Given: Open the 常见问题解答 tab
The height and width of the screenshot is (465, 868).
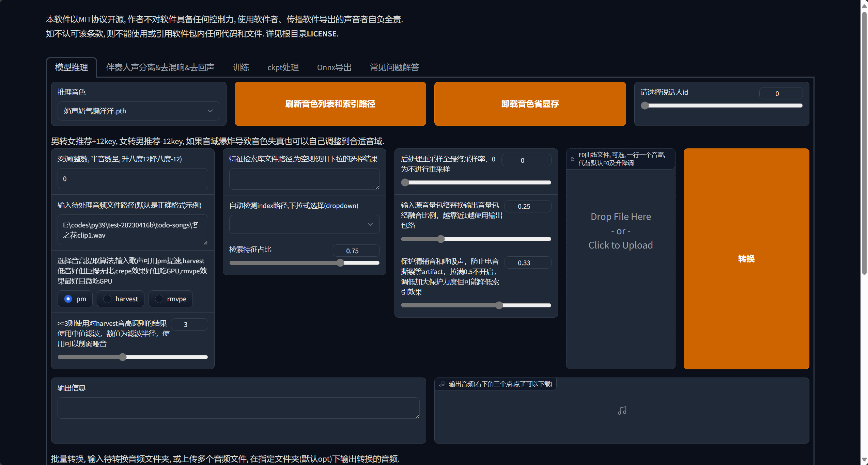Looking at the screenshot, I should coord(394,67).
